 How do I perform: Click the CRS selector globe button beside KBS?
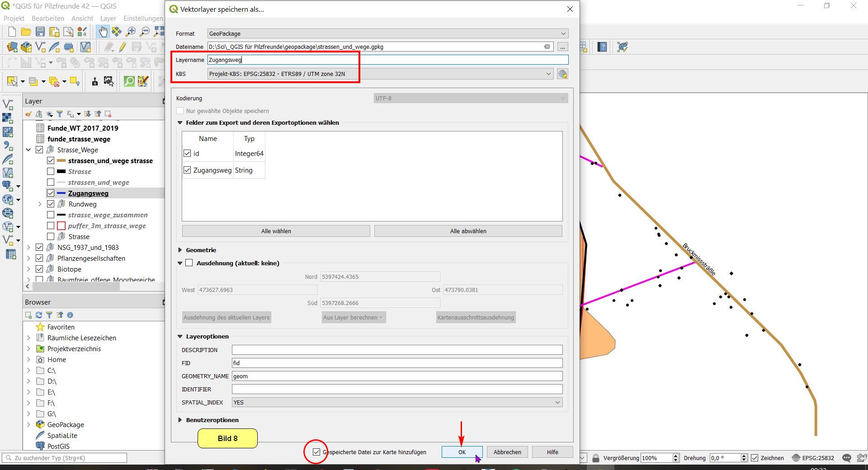(x=562, y=74)
